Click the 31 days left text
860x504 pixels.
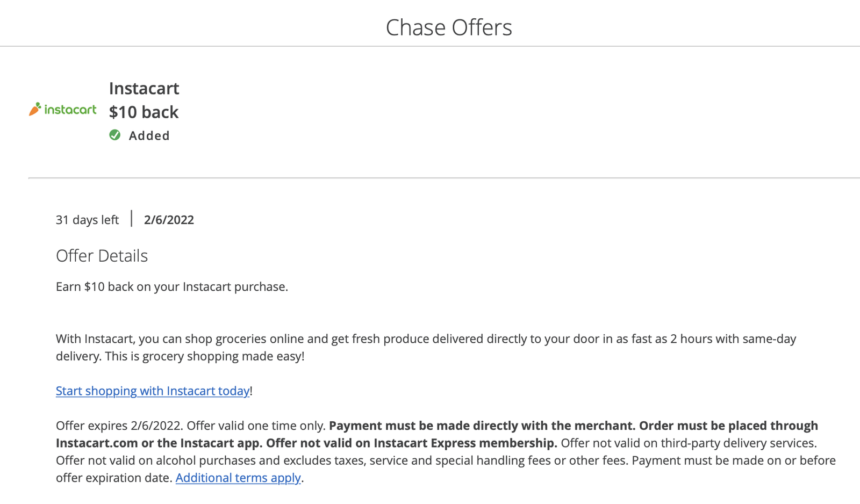87,220
